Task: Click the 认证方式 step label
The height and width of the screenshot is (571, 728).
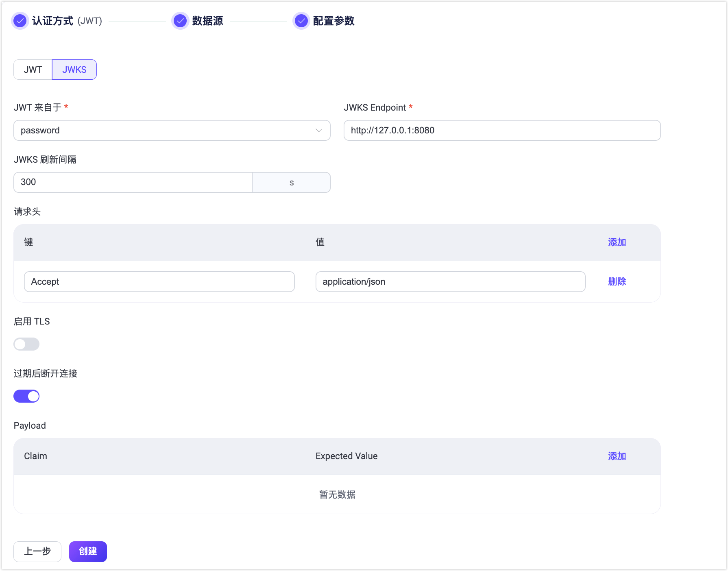Action: (x=52, y=21)
